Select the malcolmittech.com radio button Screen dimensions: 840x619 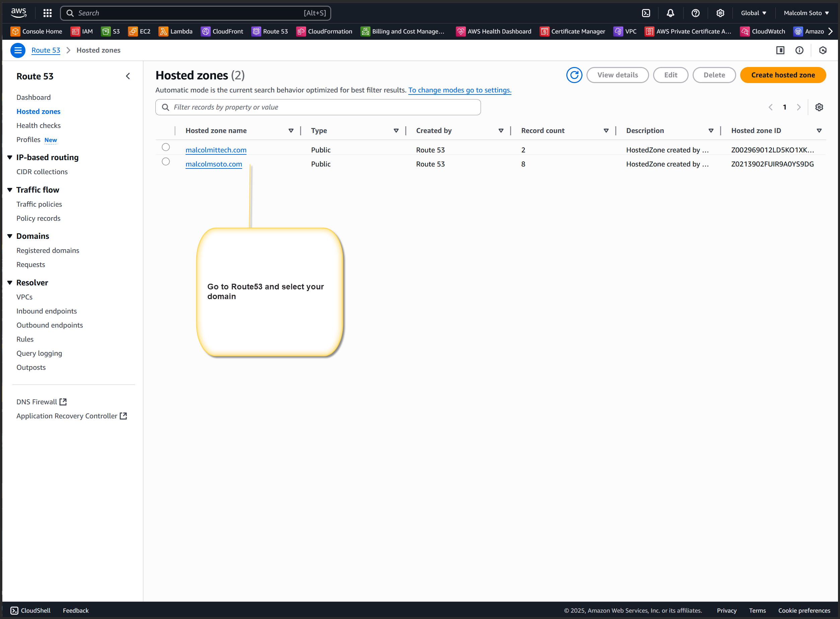click(165, 147)
